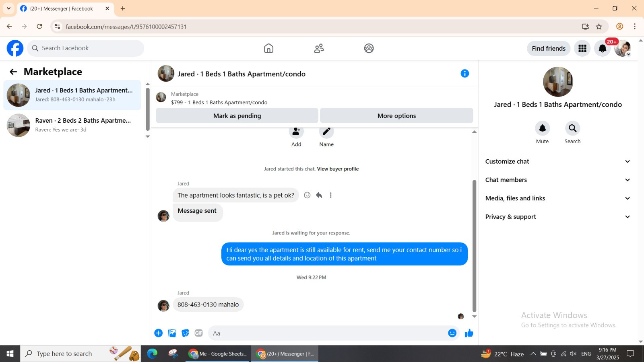Open the account profile picture menu
The height and width of the screenshot is (362, 644).
click(622, 49)
